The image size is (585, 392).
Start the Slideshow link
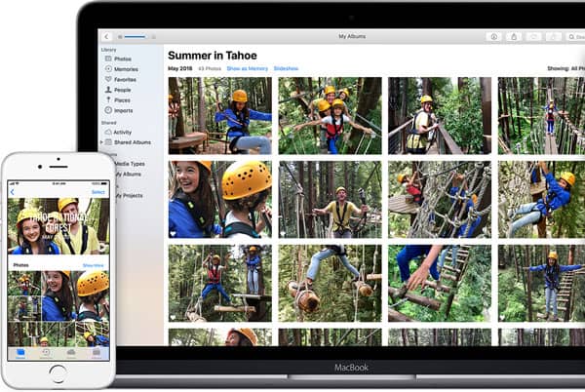coord(286,68)
